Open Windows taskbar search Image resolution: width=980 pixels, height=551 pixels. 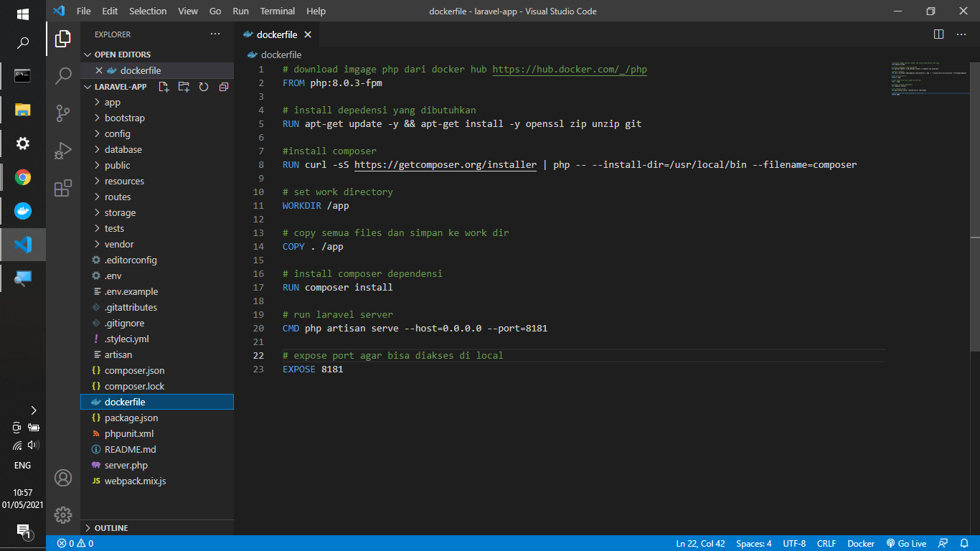pos(23,43)
